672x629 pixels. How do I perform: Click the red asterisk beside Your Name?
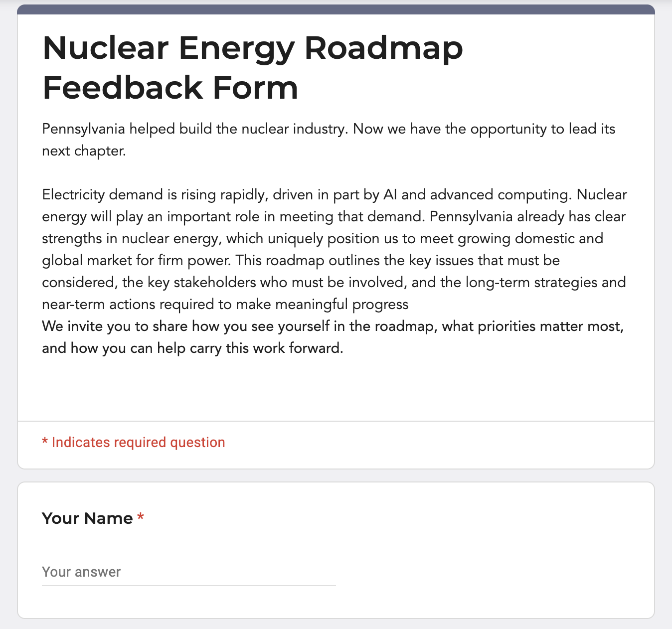click(141, 517)
